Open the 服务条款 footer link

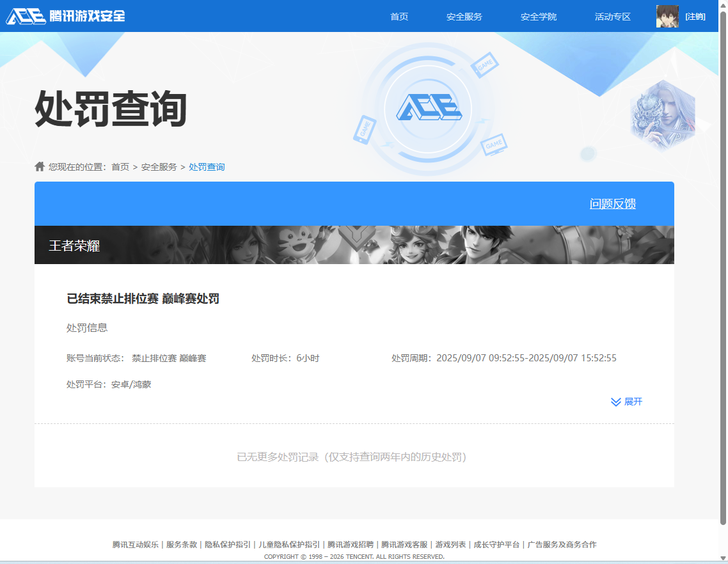coord(181,544)
